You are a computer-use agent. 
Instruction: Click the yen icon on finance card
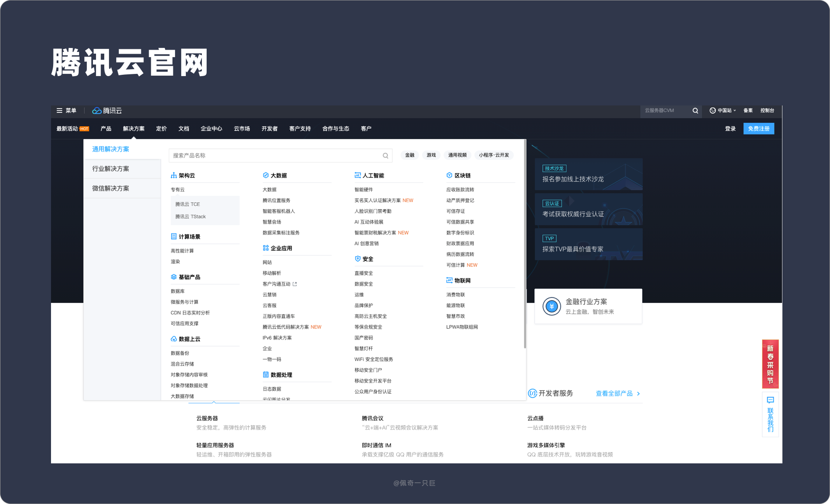point(552,306)
